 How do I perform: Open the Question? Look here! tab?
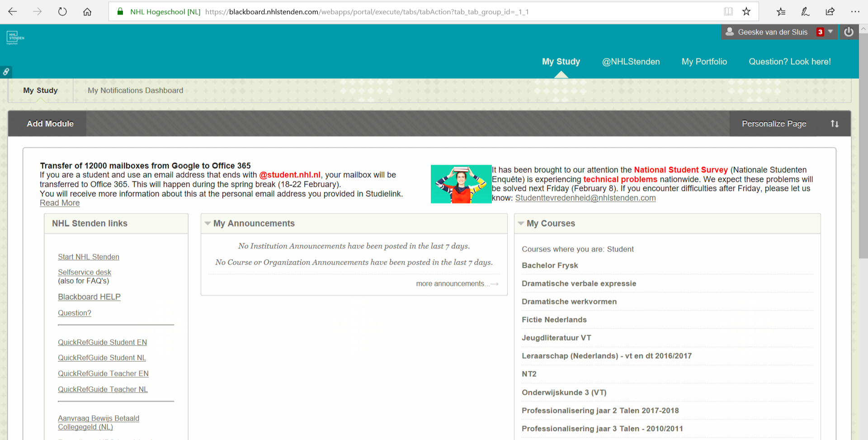(x=790, y=62)
